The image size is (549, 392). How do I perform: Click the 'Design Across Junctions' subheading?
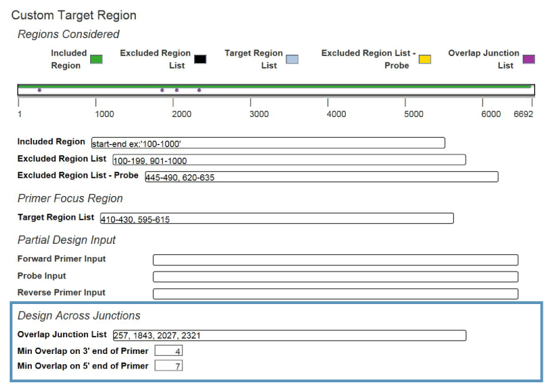point(79,315)
